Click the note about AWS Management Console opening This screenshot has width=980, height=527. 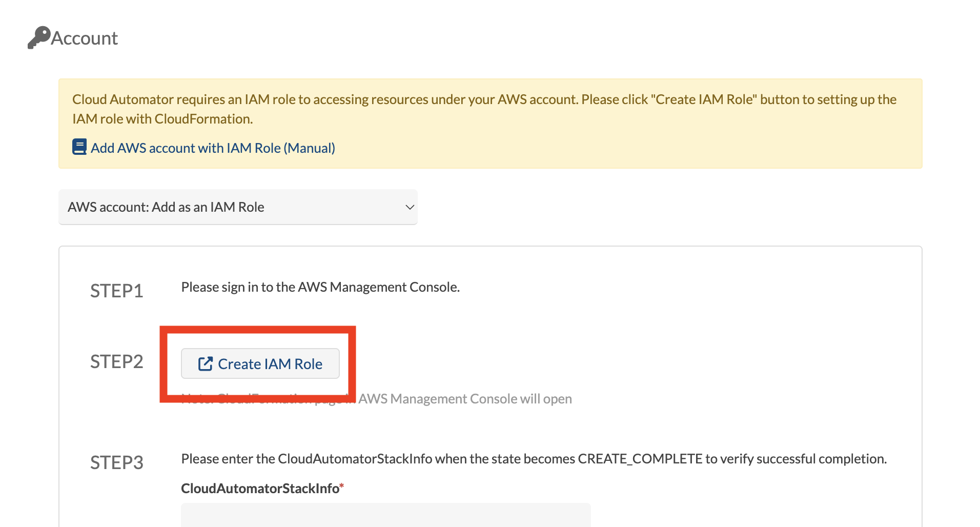[377, 399]
